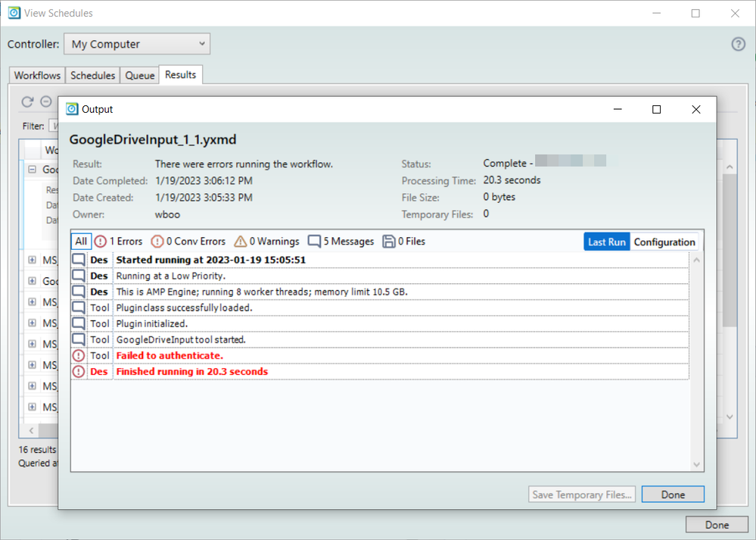The height and width of the screenshot is (540, 756).
Task: Click results list vertical scrollbar thumb
Action: pyautogui.click(x=730, y=250)
